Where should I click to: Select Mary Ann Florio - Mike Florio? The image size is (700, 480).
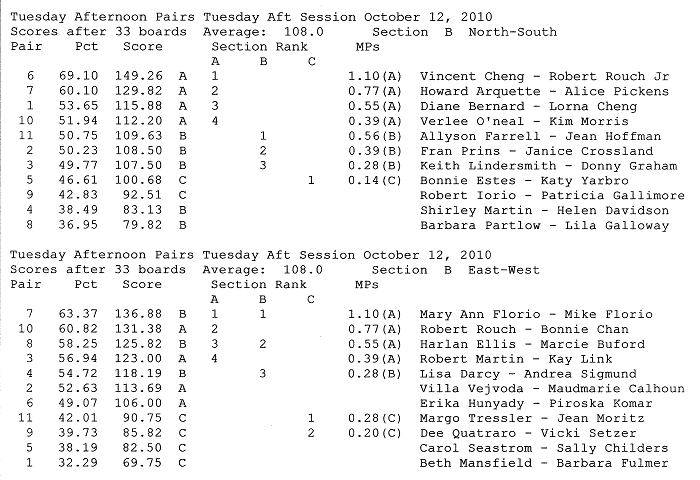(x=536, y=314)
